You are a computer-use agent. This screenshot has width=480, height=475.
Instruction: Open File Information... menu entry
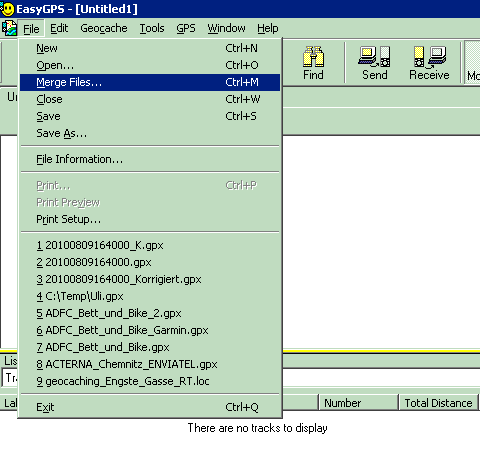click(150, 159)
